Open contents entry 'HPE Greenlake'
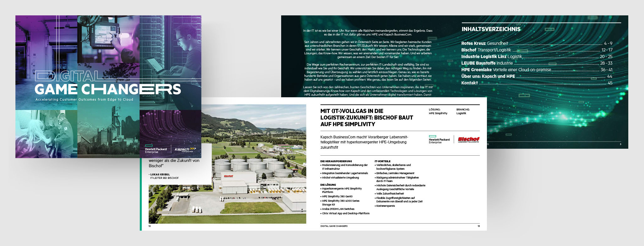The width and height of the screenshot is (644, 246). (537, 70)
